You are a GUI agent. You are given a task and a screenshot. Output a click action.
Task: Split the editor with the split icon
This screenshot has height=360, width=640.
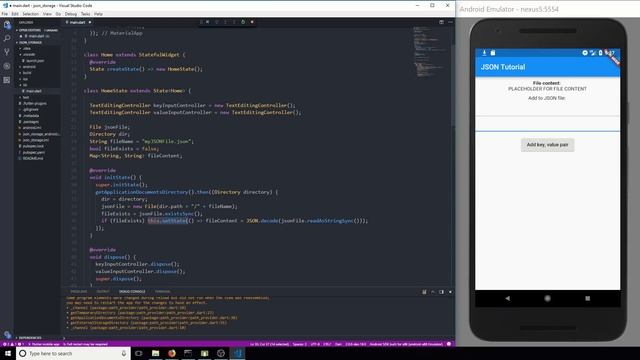point(442,22)
